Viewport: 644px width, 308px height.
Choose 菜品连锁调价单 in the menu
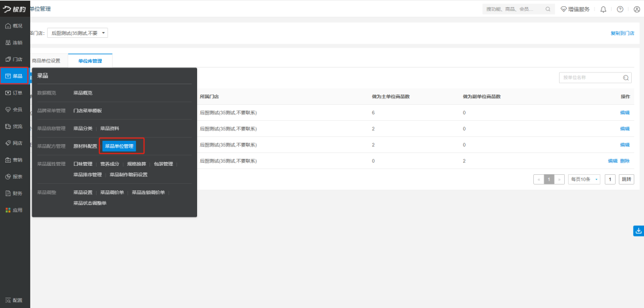coord(148,192)
